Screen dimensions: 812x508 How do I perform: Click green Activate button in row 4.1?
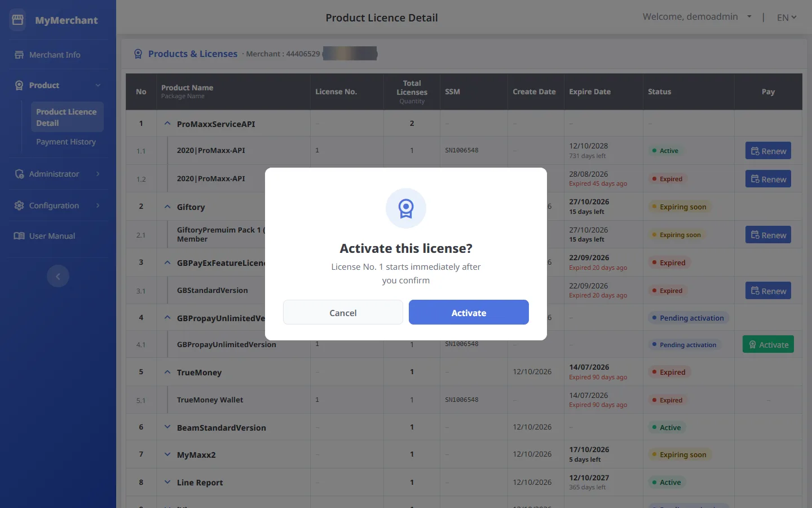pos(768,344)
